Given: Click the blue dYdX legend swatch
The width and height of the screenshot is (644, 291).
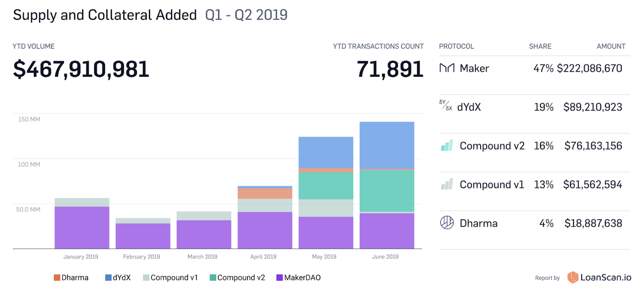Looking at the screenshot, I should tap(109, 277).
